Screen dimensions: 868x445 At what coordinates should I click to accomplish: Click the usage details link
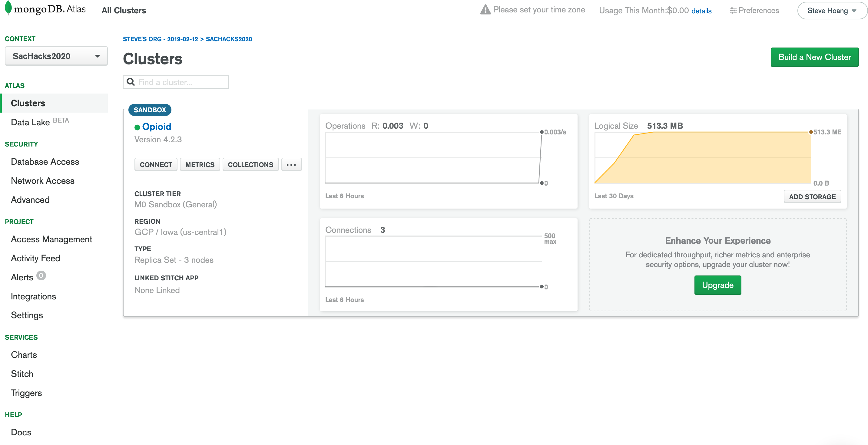(x=701, y=11)
